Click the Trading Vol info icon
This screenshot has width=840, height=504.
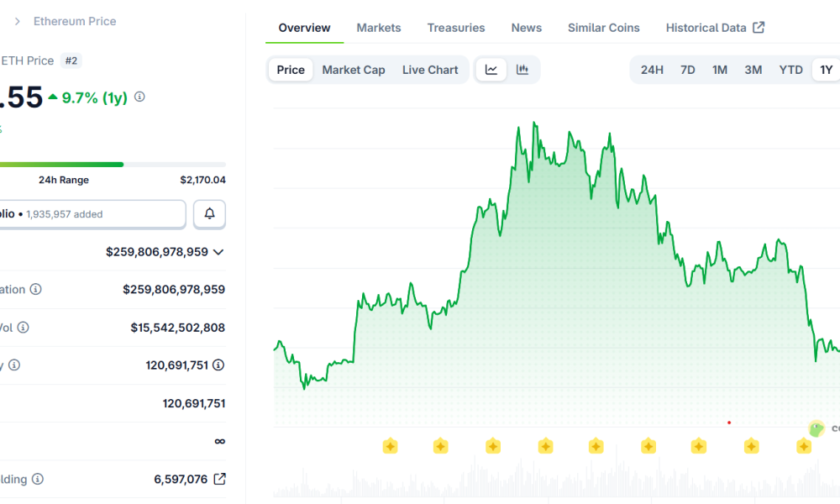[22, 328]
